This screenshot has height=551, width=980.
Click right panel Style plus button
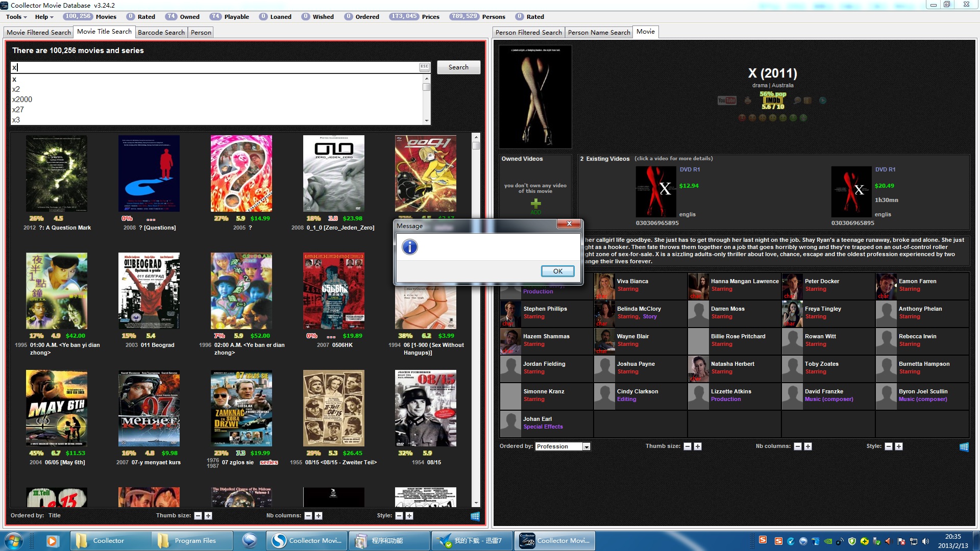(x=899, y=446)
